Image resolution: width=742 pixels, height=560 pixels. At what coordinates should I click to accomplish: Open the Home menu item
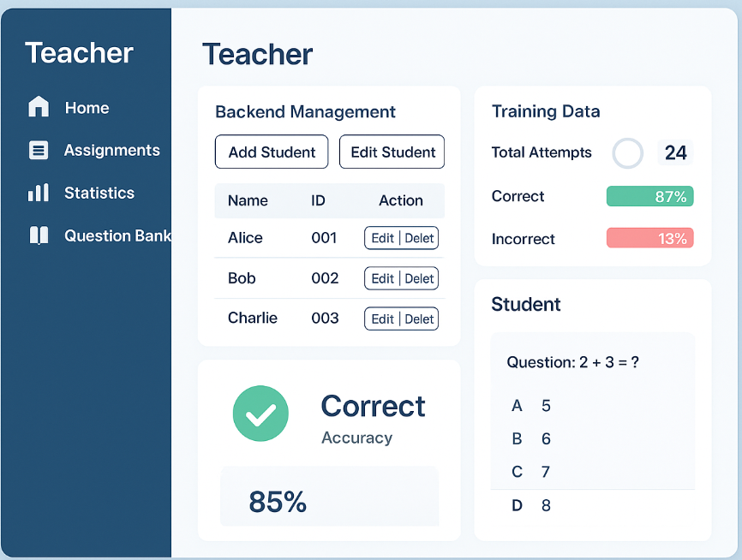click(x=87, y=108)
